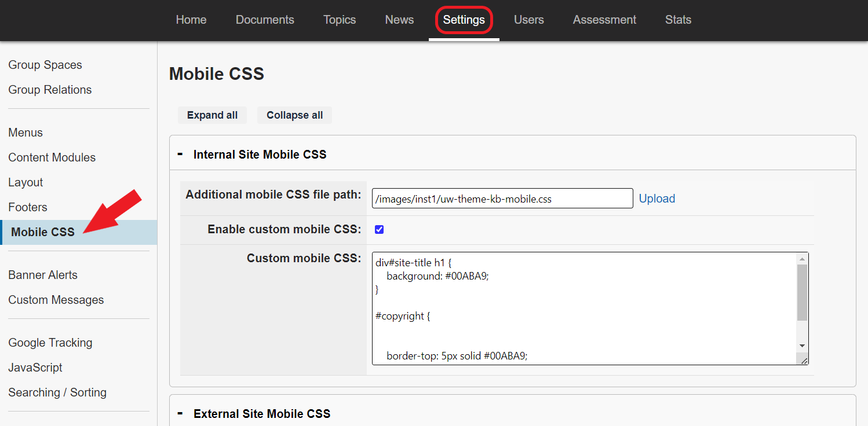Open the Home tab
The width and height of the screenshot is (868, 426).
[x=191, y=20]
